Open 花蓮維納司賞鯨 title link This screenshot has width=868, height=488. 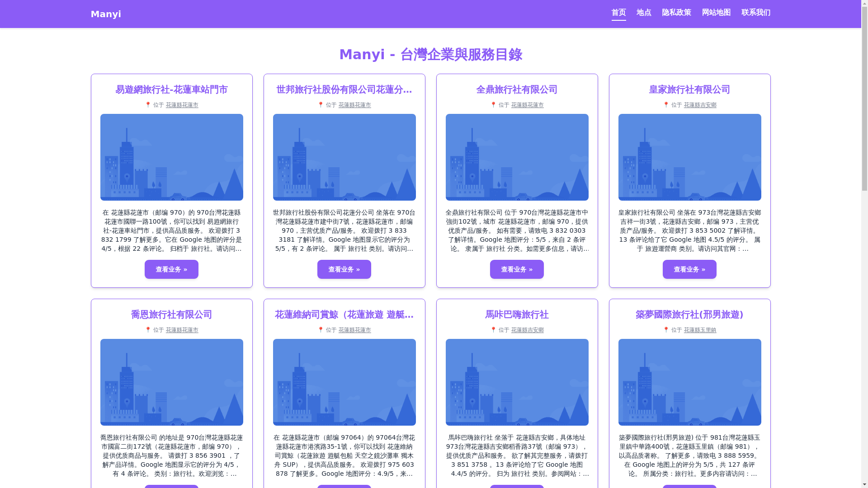(344, 314)
